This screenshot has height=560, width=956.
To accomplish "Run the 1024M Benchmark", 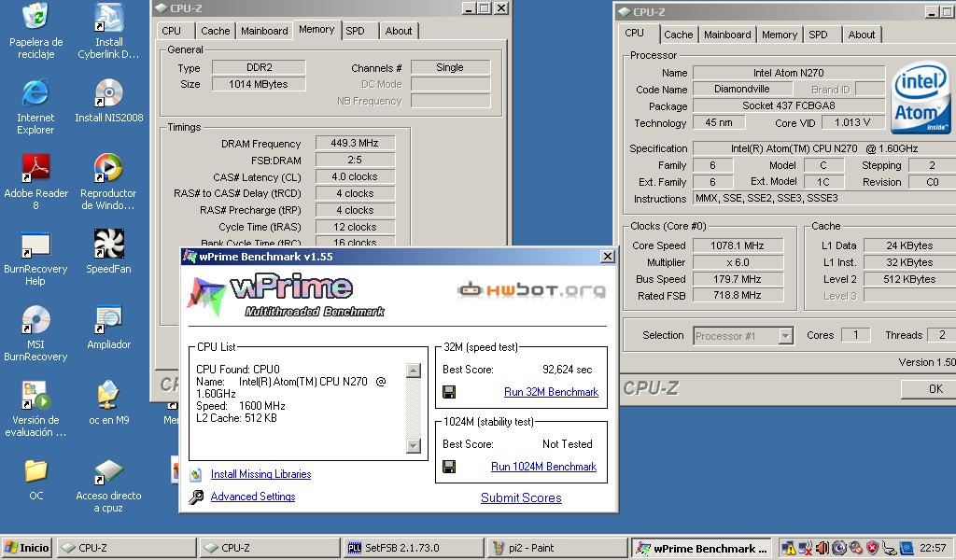I will tap(544, 467).
